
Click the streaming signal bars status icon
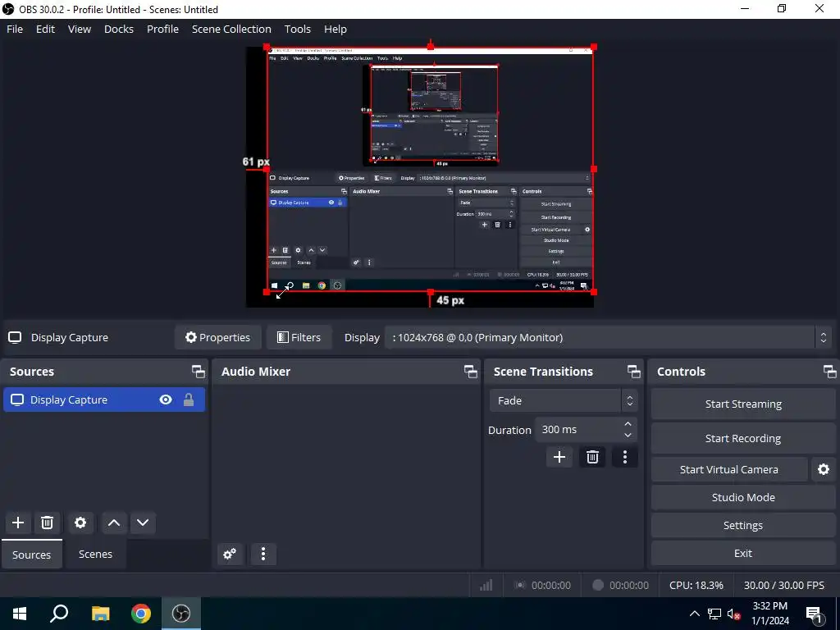click(486, 585)
